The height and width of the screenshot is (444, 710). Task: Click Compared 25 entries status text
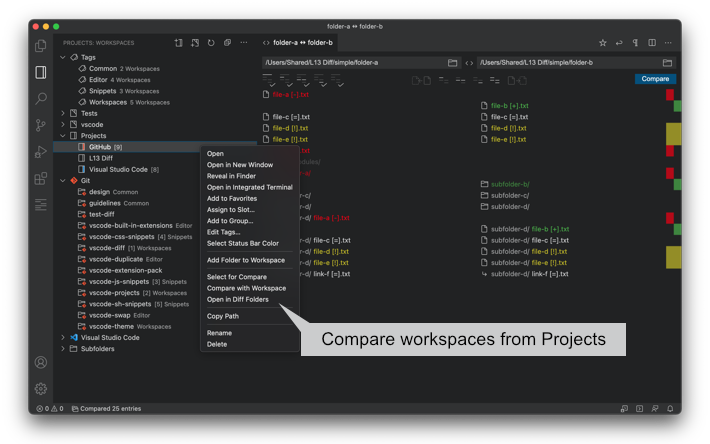(106, 409)
